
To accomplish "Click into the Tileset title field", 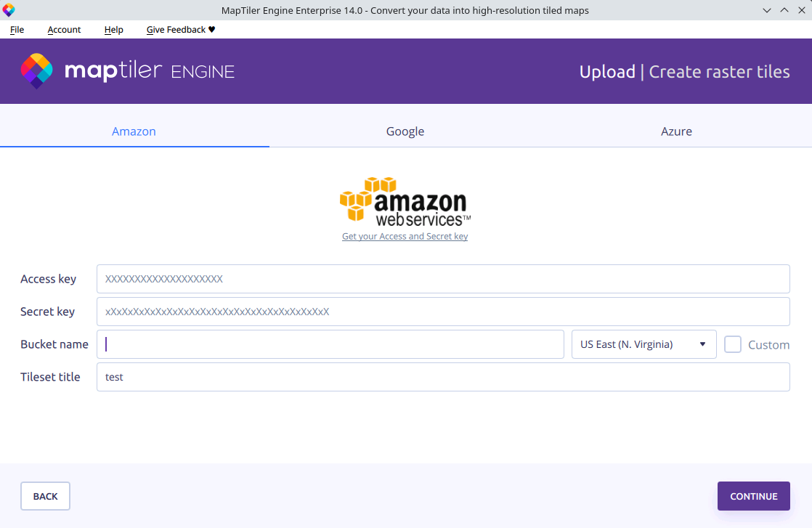I will pos(443,377).
